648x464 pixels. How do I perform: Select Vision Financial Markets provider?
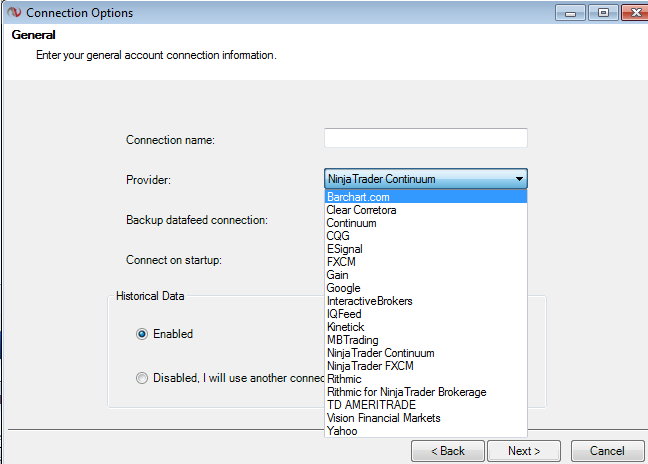(x=426, y=418)
